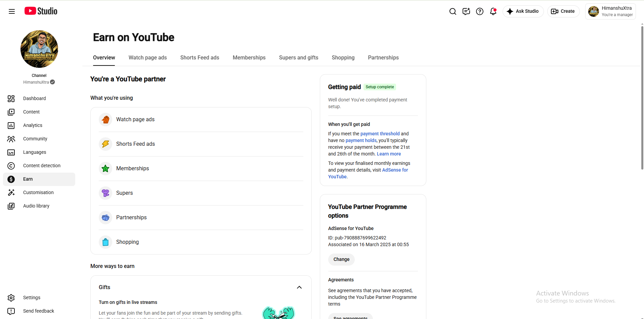Switch to the Memberships tab

249,58
